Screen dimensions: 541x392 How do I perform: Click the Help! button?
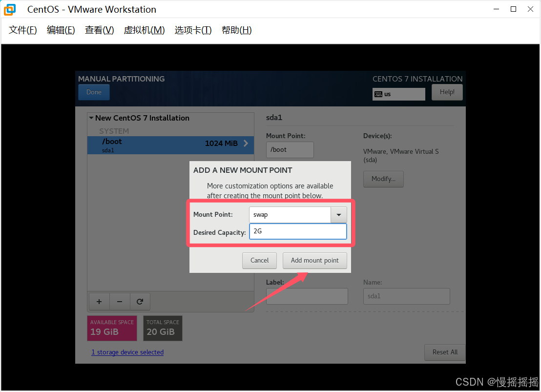coord(447,92)
